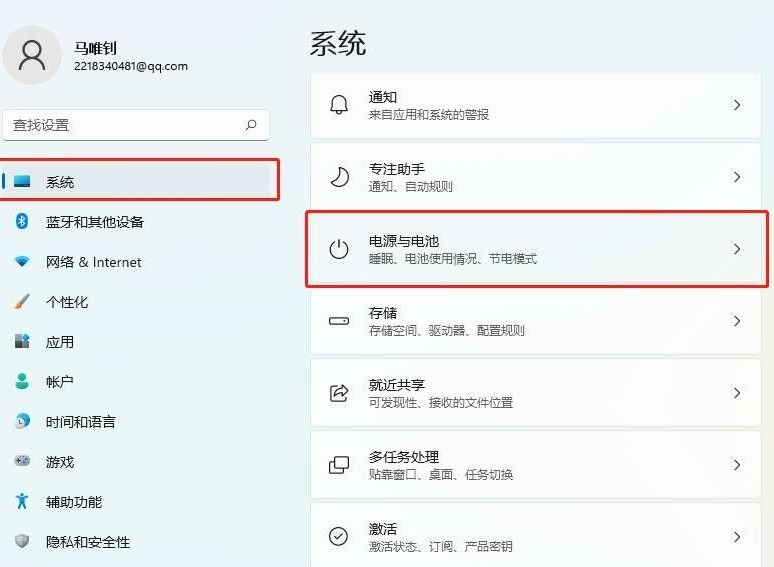Image resolution: width=774 pixels, height=567 pixels.
Task: Click the 专注助手 moon icon
Action: tap(339, 177)
